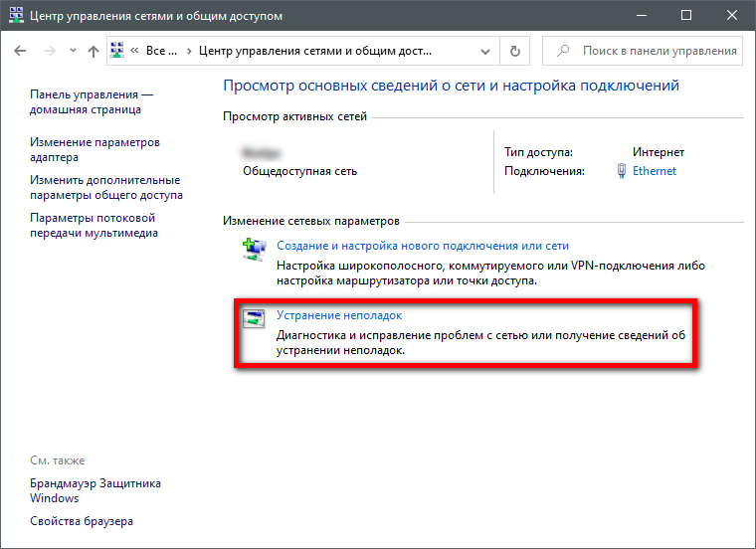Open «Панель управления — домашняя страница»

pos(92,101)
